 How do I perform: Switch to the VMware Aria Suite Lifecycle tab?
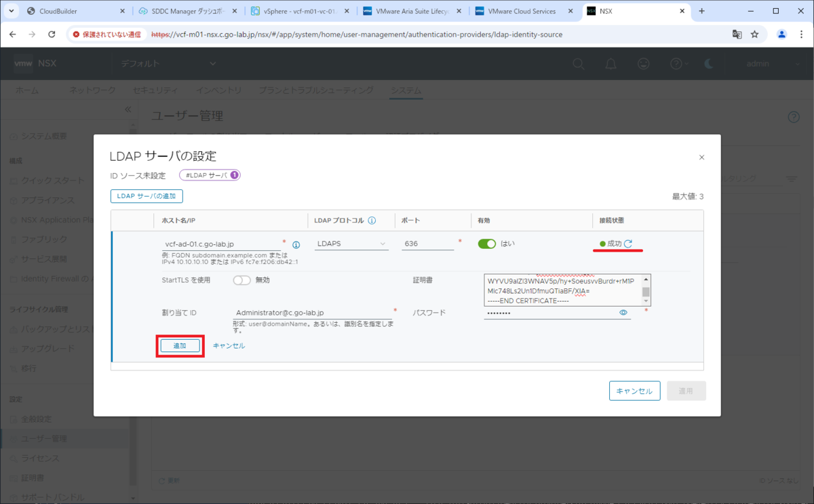[x=411, y=11]
